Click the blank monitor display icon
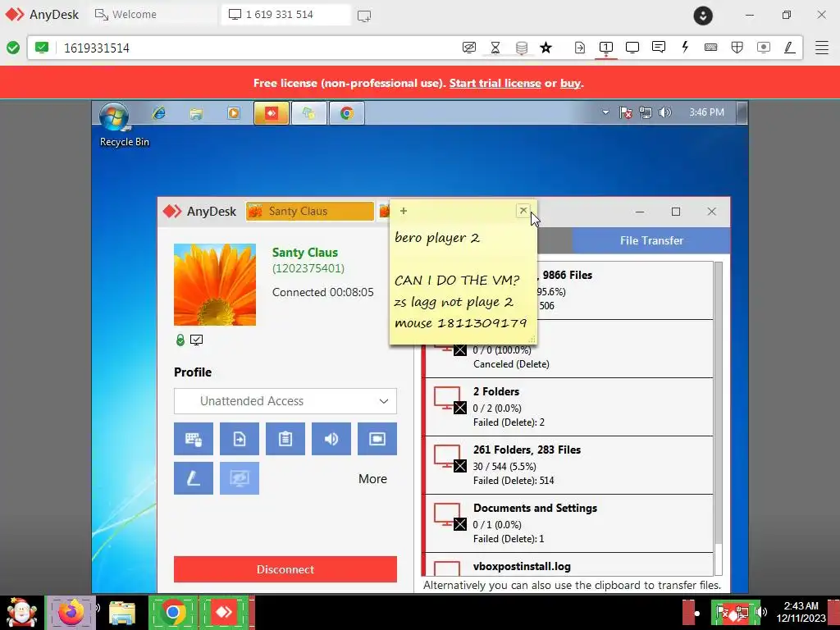The width and height of the screenshot is (840, 630). (x=632, y=48)
